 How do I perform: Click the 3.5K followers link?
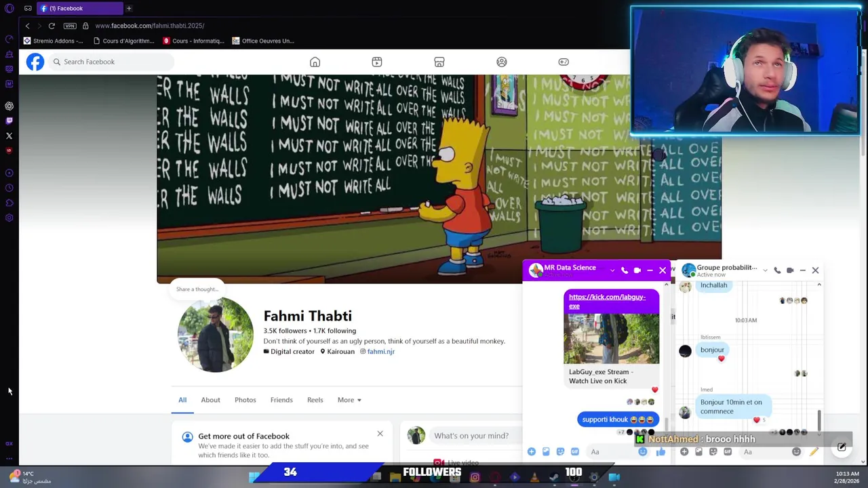pyautogui.click(x=285, y=331)
